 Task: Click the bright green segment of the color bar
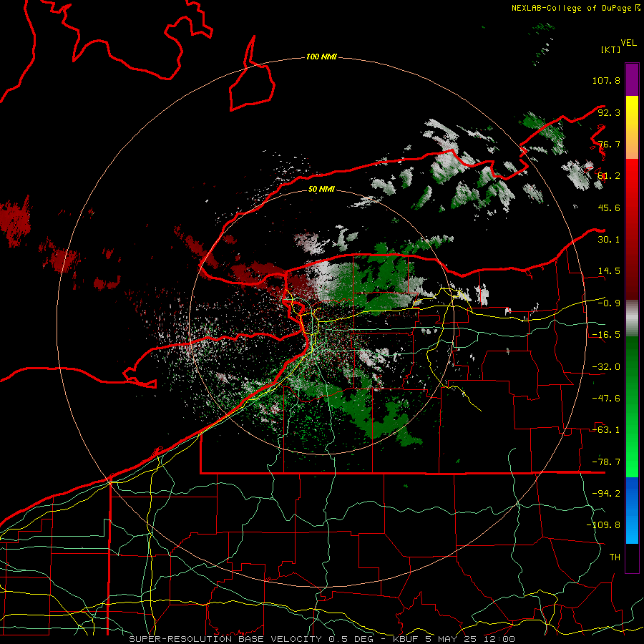pyautogui.click(x=632, y=406)
